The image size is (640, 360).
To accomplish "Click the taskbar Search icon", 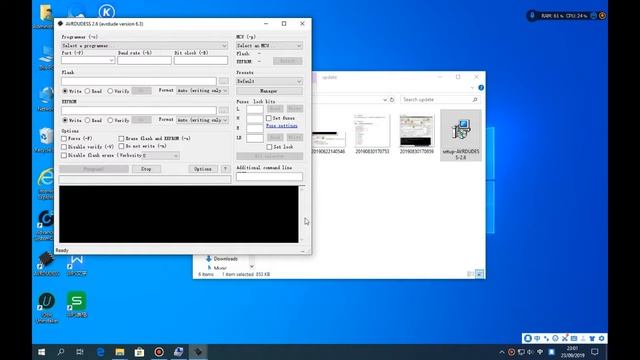I will [x=61, y=352].
